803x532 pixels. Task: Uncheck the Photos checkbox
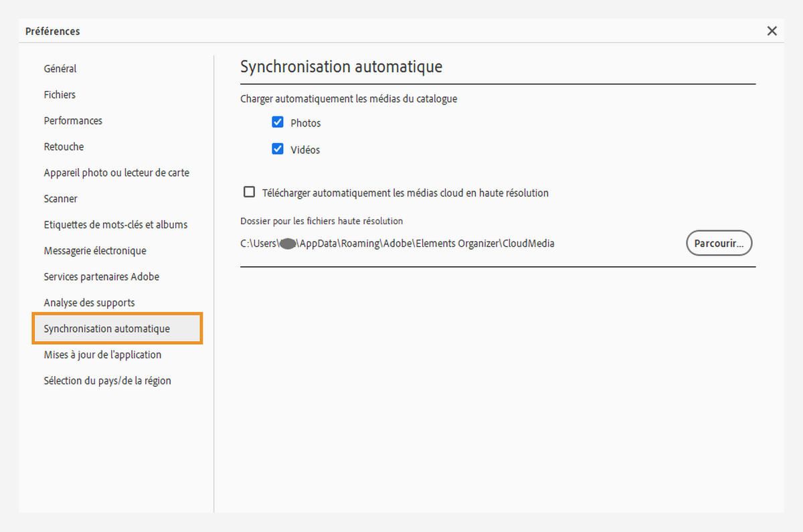coord(278,122)
